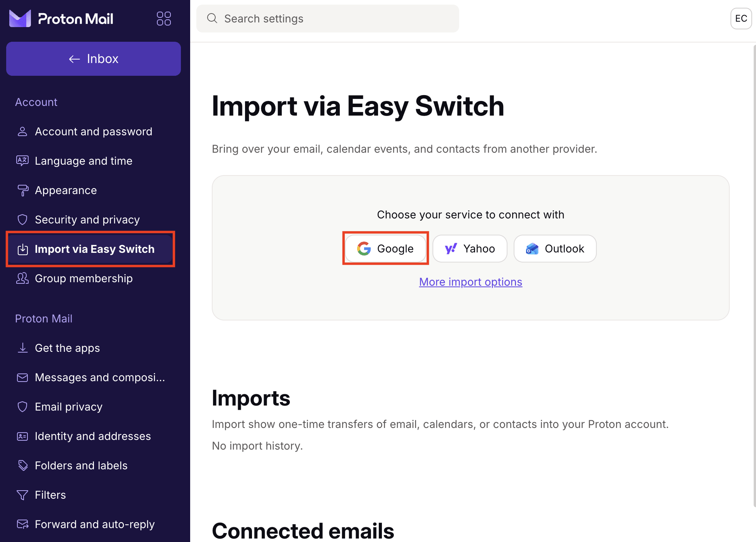756x542 pixels.
Task: Click the Account and password person icon
Action: 22,131
